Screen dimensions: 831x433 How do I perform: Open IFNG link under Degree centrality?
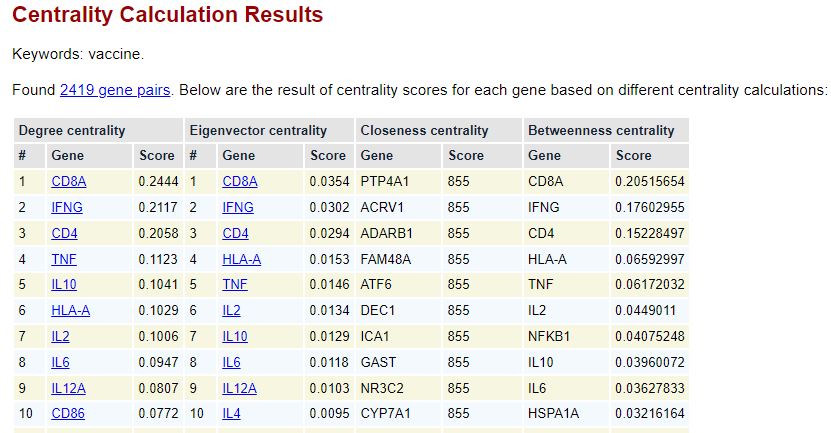pos(67,207)
